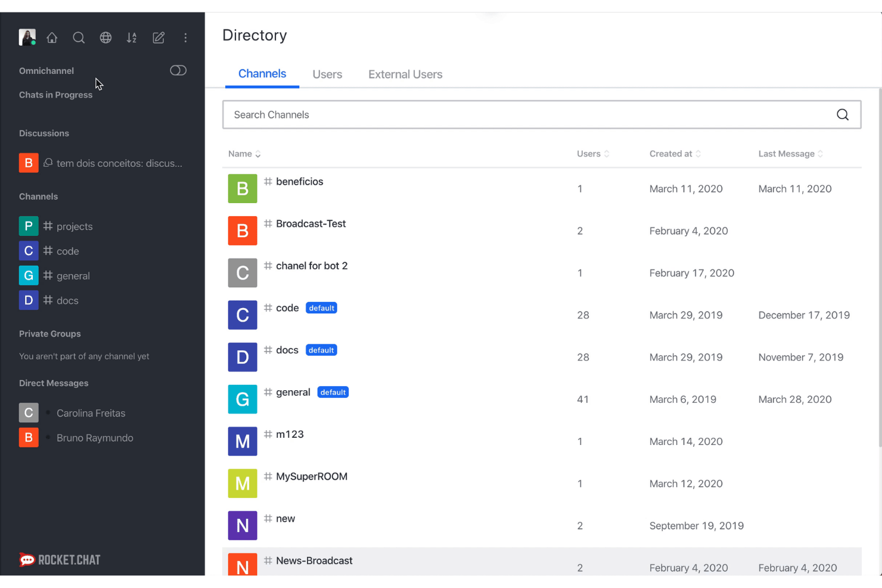Open chanel for bot 2 name
This screenshot has height=588, width=882.
312,266
